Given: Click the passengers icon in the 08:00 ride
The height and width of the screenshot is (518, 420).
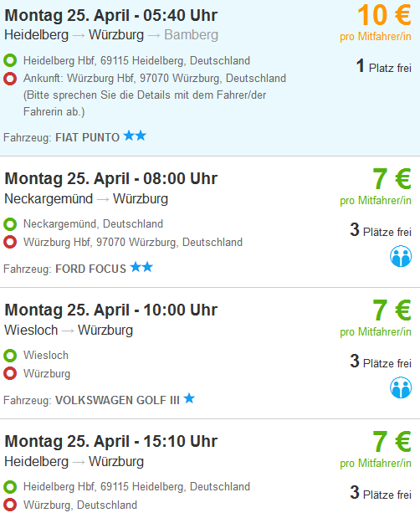Looking at the screenshot, I should [x=401, y=256].
